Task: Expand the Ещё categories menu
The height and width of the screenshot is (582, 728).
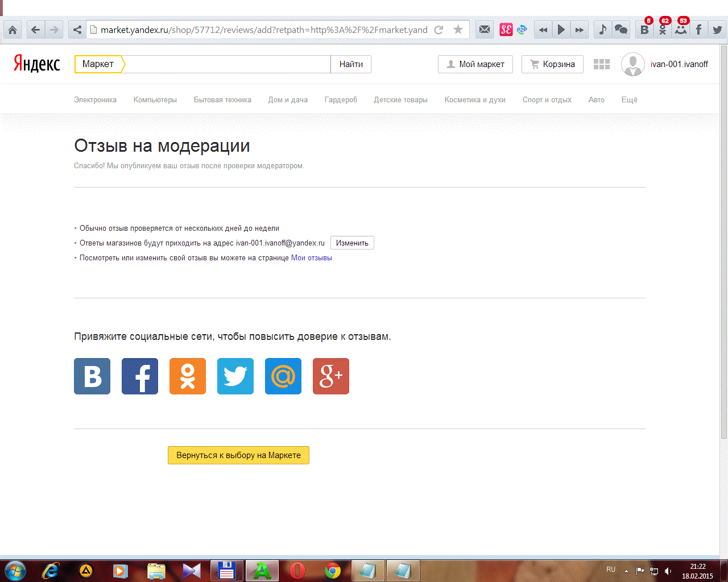Action: (x=630, y=99)
